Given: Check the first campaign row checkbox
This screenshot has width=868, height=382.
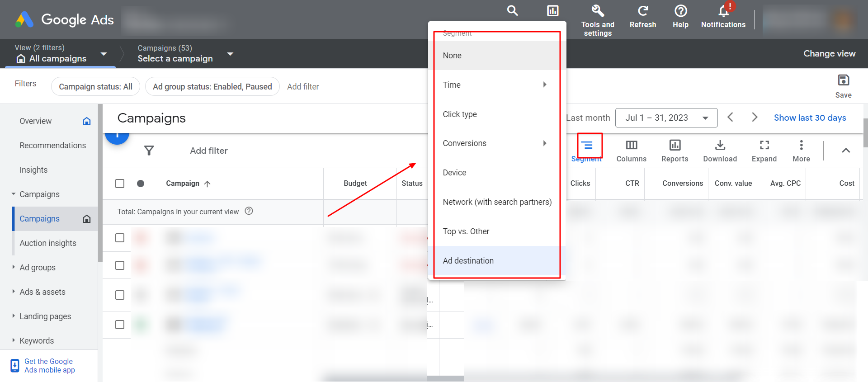Looking at the screenshot, I should click(x=120, y=238).
